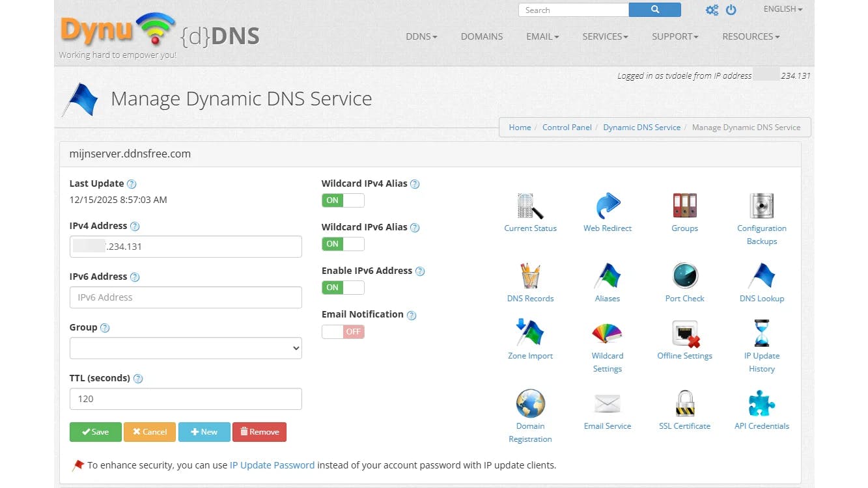This screenshot has width=868, height=488.
Task: Open the DNS Records icon
Action: (530, 276)
